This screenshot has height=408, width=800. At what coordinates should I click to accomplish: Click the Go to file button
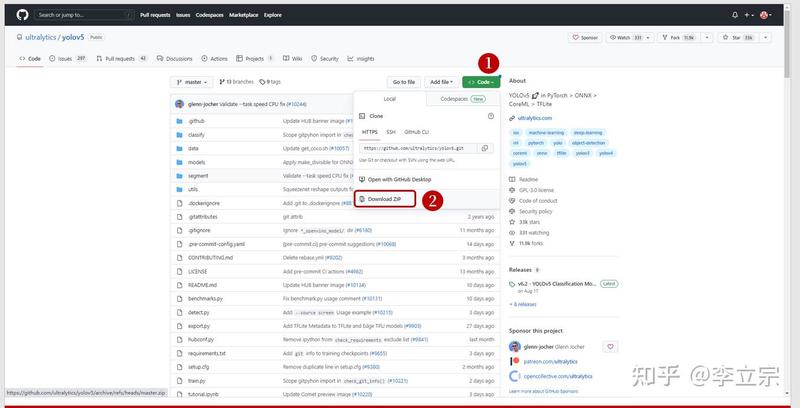pyautogui.click(x=404, y=82)
